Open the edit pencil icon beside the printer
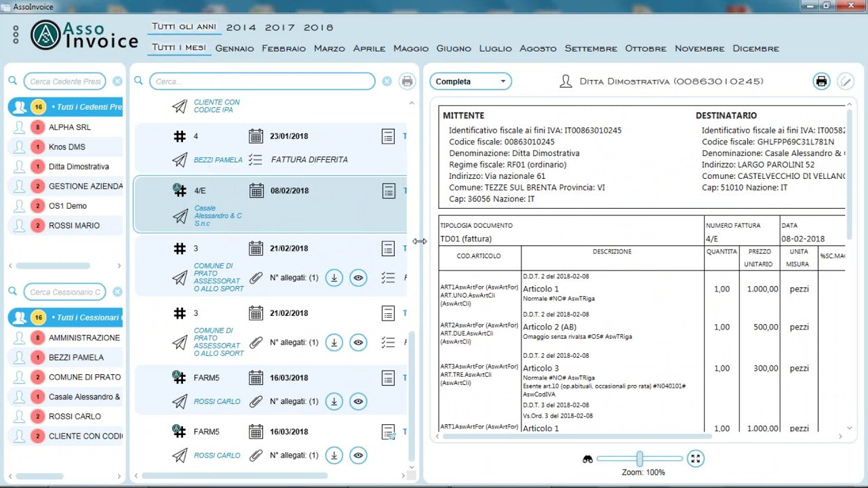Screen dimensions: 868x488 pyautogui.click(x=846, y=81)
